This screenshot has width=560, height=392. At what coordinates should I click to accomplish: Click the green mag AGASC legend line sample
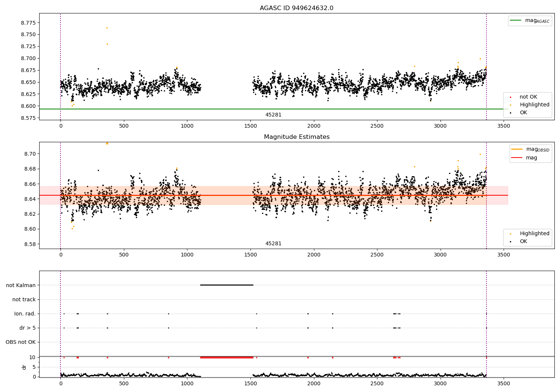tap(516, 21)
